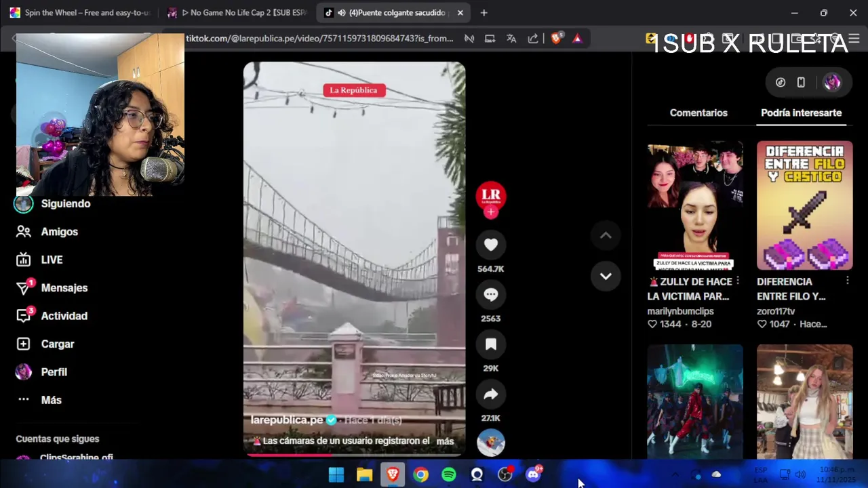868x488 pixels.
Task: Open the marilynbumclips author link
Action: coord(680,311)
